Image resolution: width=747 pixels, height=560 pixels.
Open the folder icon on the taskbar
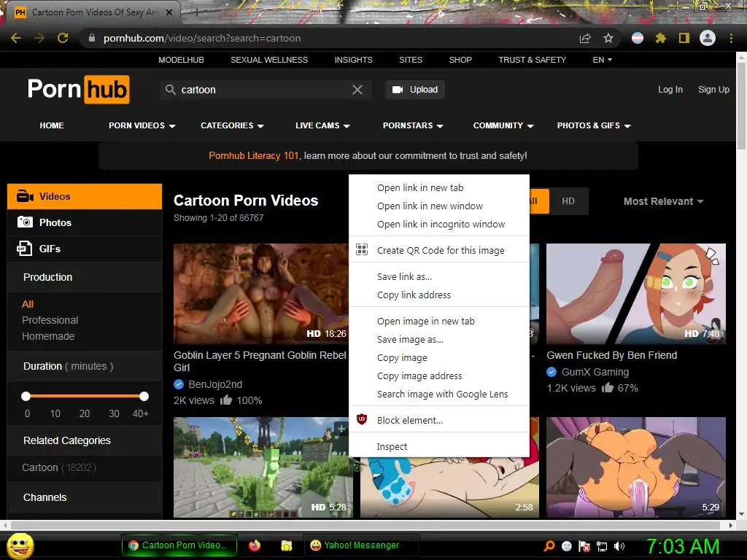(286, 545)
